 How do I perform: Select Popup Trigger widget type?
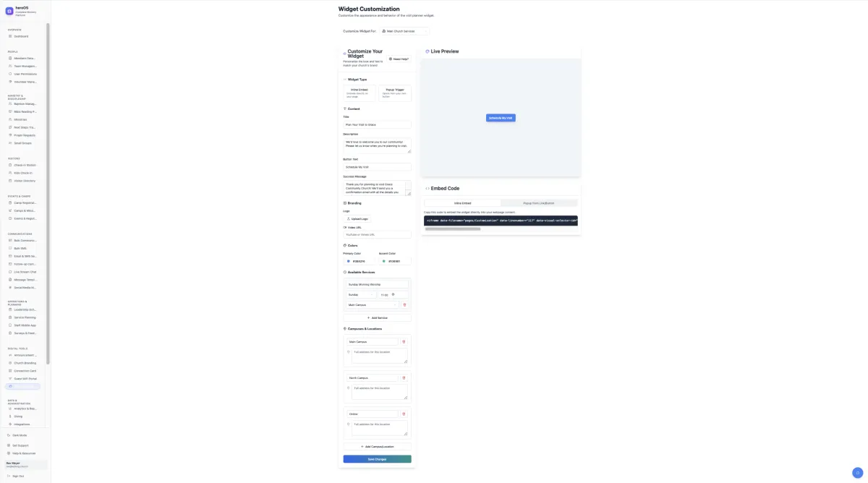coord(394,93)
